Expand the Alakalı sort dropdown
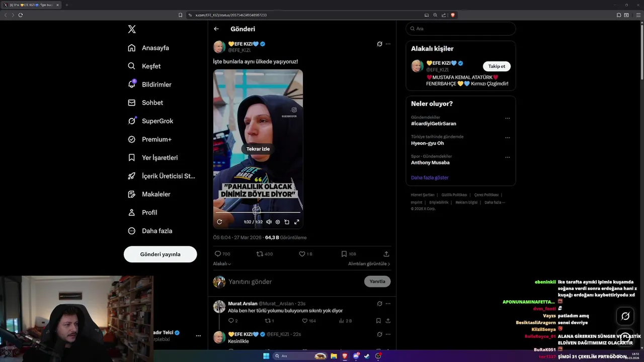Screen dimensions: 644x362 coord(222,263)
